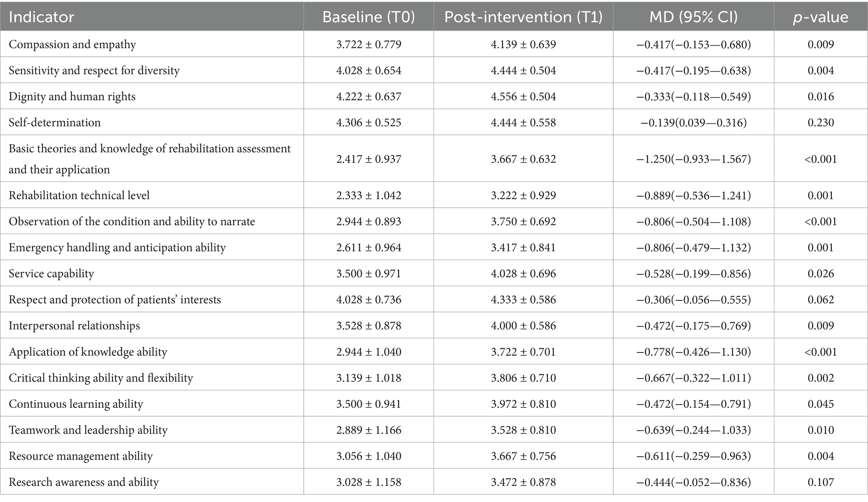The image size is (868, 502).
Task: Select the MD (95% CI) header
Action: point(693,17)
